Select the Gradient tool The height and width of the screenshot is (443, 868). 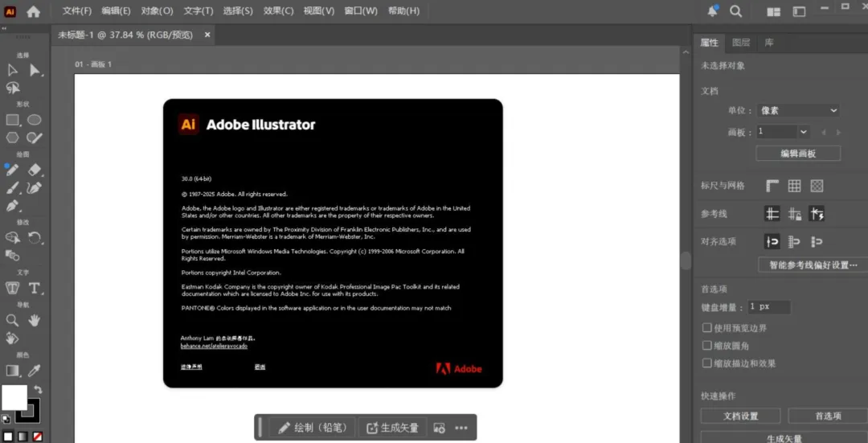[x=12, y=371]
